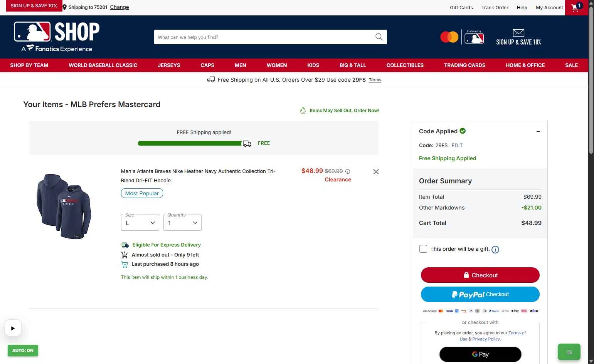Viewport: 594px width, 364px height.
Task: Open JERSEYS menu
Action: pos(169,65)
